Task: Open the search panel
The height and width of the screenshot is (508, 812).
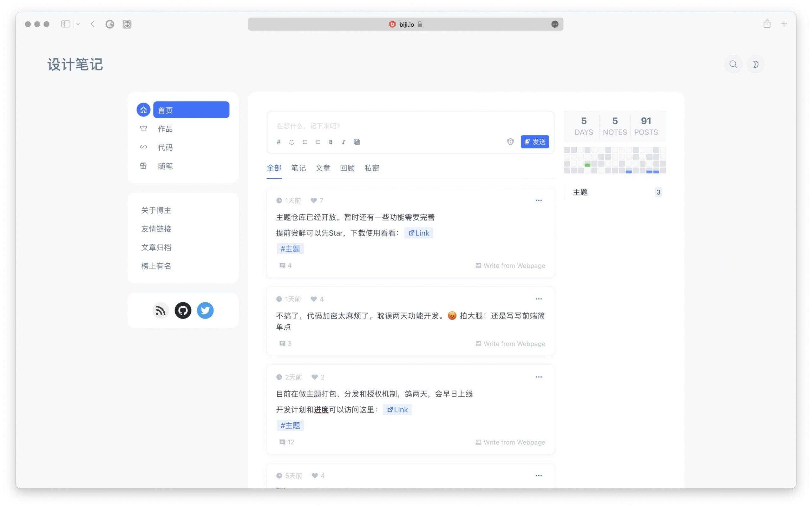Action: [x=733, y=64]
